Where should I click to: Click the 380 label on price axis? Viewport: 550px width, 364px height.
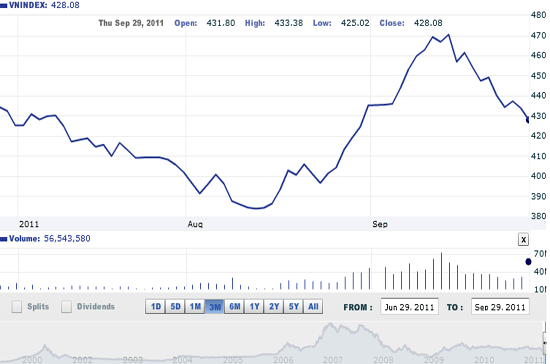click(x=538, y=216)
